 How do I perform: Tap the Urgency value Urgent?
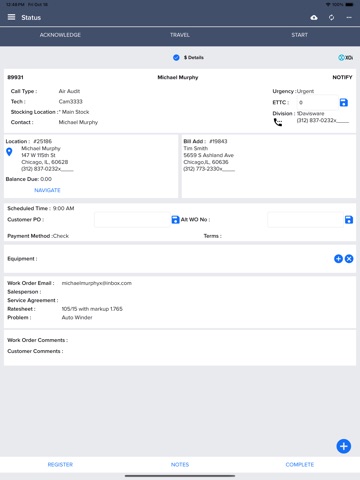click(305, 91)
